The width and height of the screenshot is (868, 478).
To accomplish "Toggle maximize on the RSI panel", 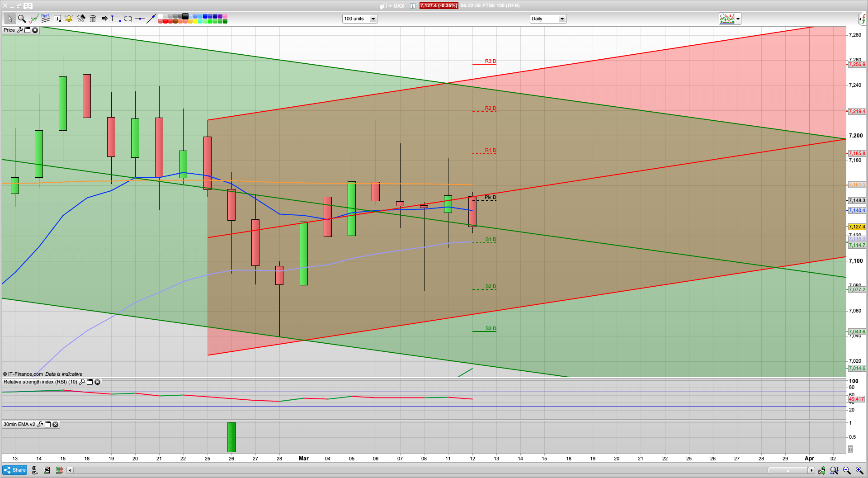I will (90, 382).
